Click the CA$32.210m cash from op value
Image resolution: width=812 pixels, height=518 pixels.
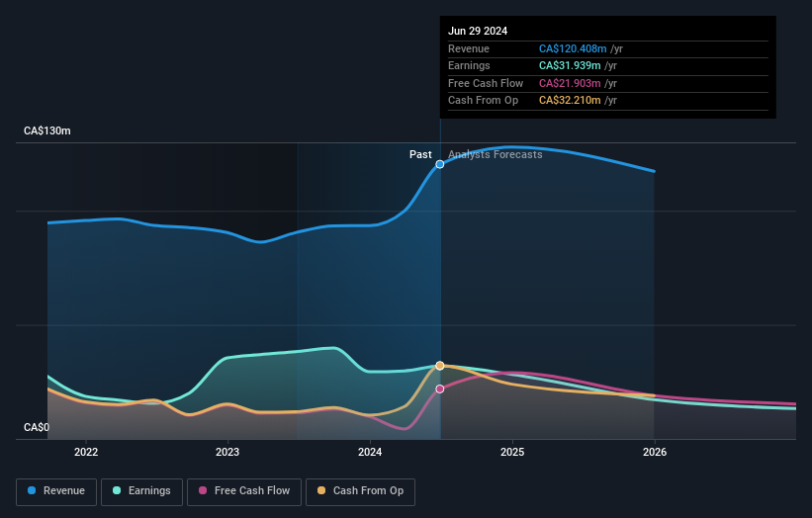tap(570, 101)
